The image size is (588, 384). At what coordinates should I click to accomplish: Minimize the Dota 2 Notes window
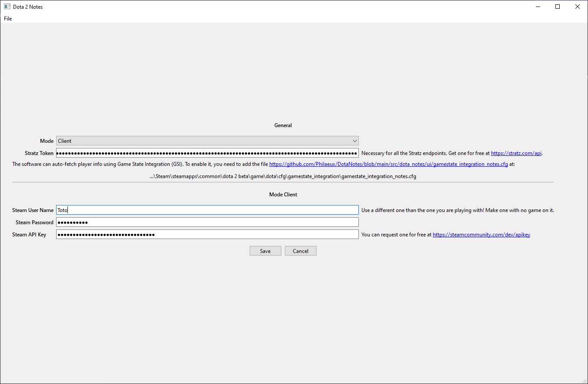click(x=538, y=7)
